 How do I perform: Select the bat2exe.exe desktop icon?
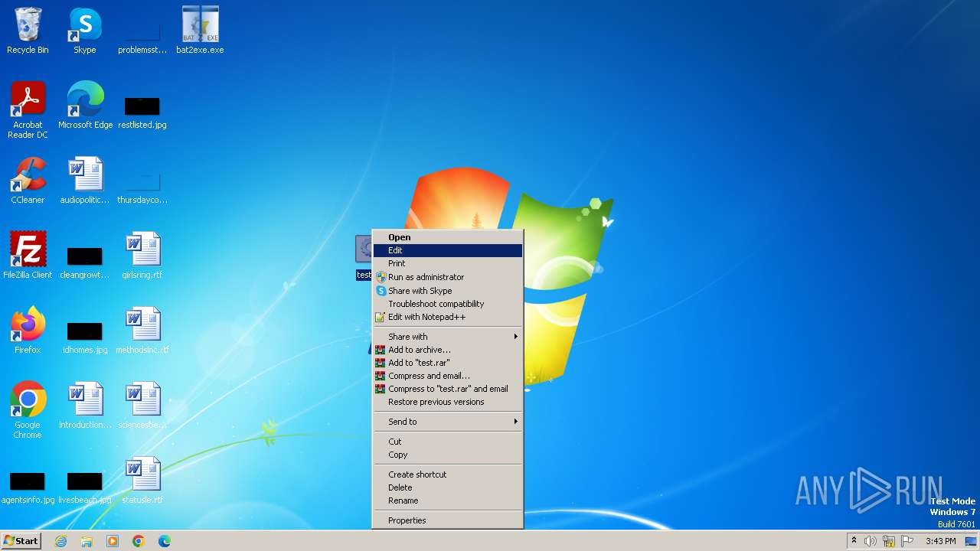(200, 31)
